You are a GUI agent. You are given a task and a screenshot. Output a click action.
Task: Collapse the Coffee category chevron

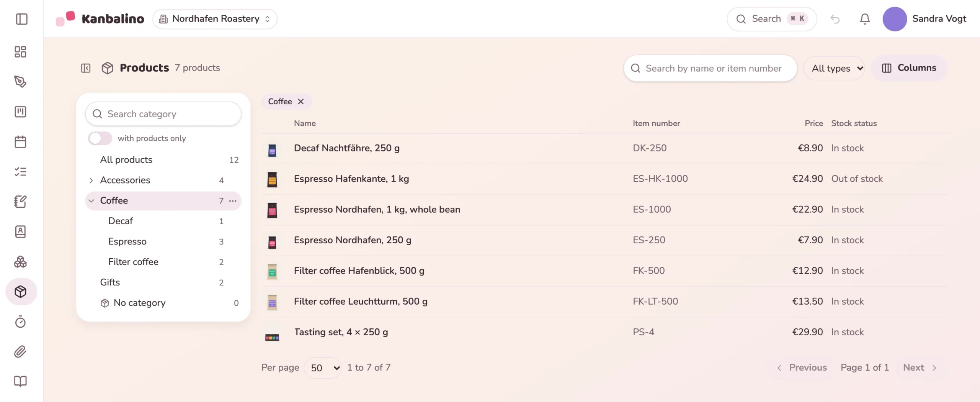[91, 201]
